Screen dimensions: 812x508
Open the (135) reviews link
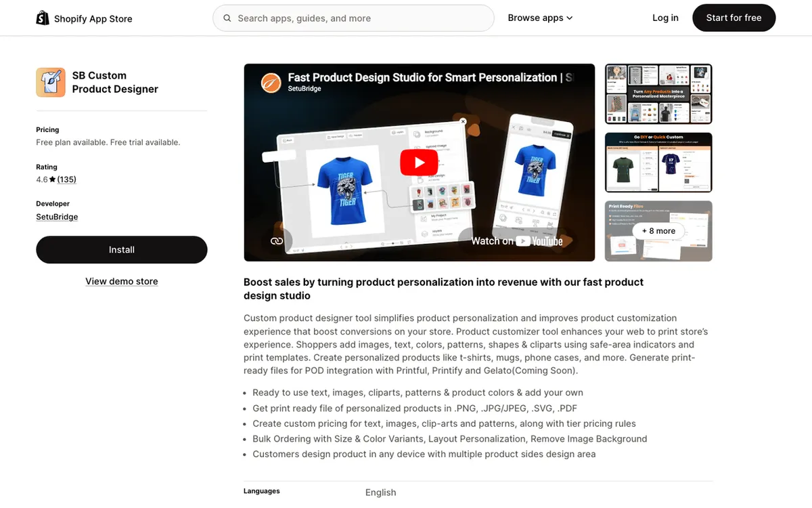click(x=66, y=179)
